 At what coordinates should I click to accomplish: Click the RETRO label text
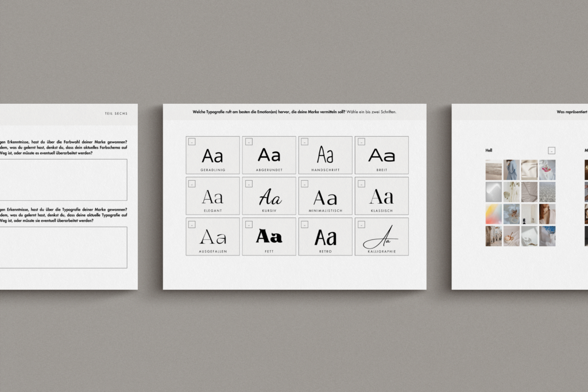(x=326, y=251)
